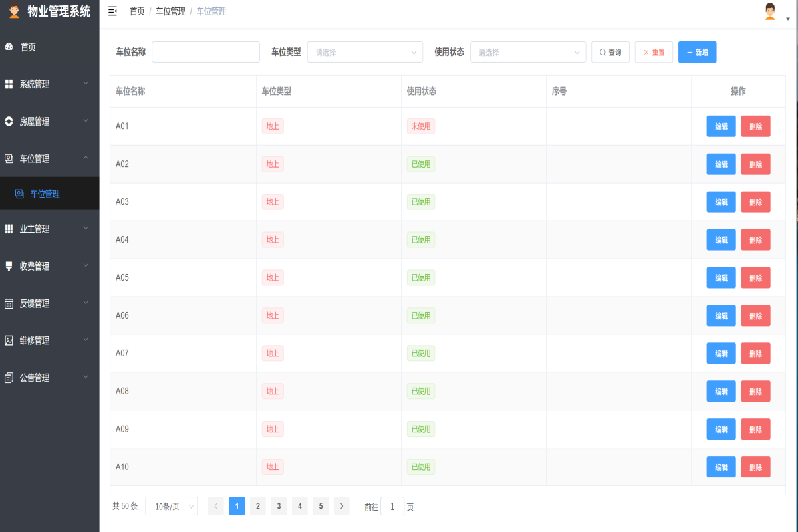
Task: Open the 系统管理 module icon
Action: (9, 84)
